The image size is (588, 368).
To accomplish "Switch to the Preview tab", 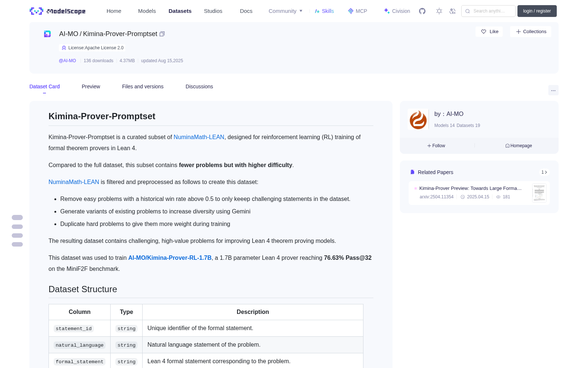I will point(91,86).
